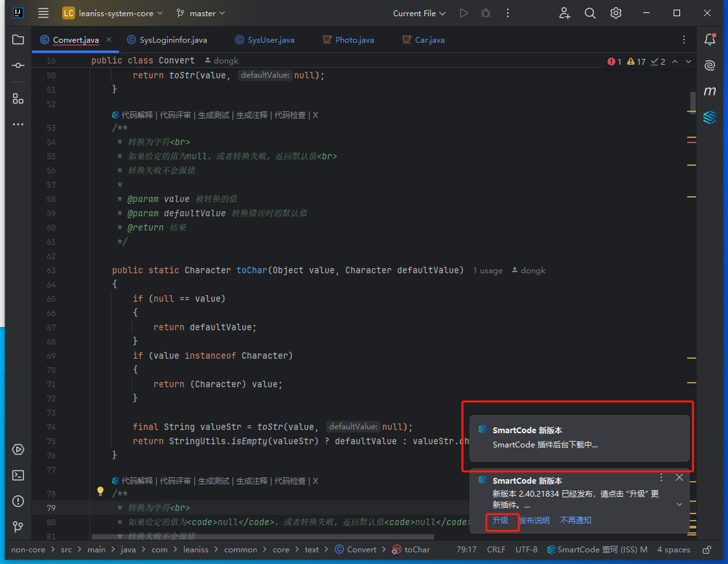Show more tool windows ellipsis
Screen dimensions: 728x564
(x=18, y=124)
